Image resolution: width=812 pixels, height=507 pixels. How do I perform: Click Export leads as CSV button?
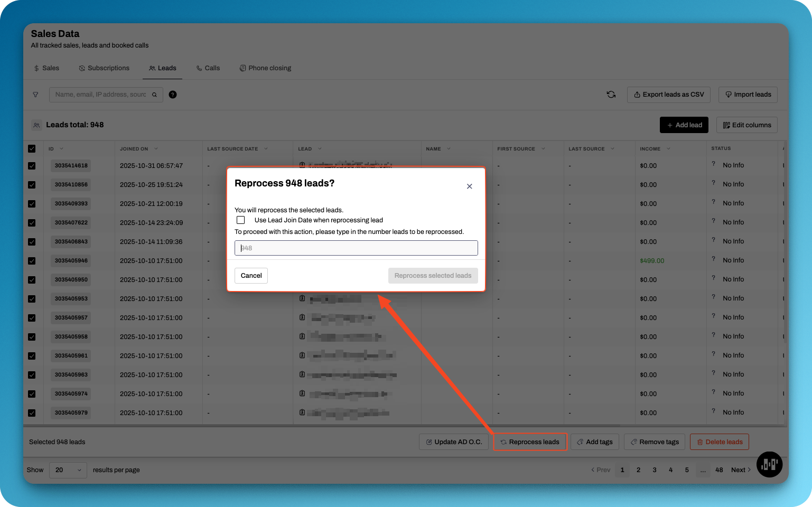(x=668, y=95)
